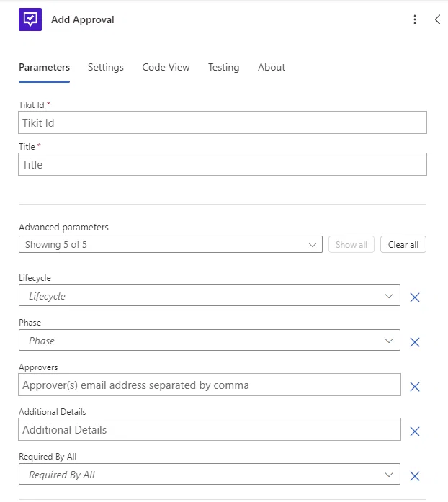Screen dimensions: 448x502
Task: Remove the Approvers parameter with its X
Action: pyautogui.click(x=415, y=387)
